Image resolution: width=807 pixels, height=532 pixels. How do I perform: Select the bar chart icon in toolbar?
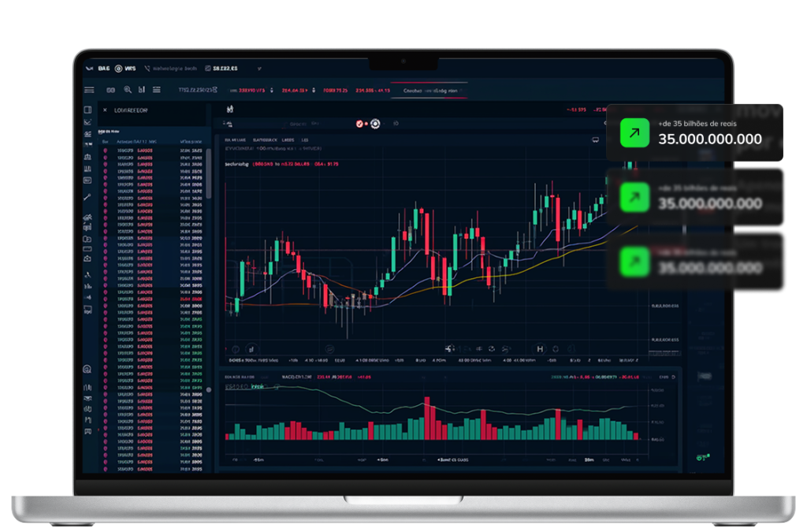(x=142, y=91)
